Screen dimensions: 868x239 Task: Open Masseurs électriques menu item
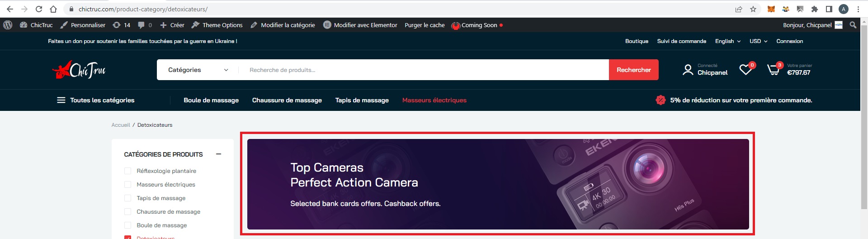pos(434,100)
